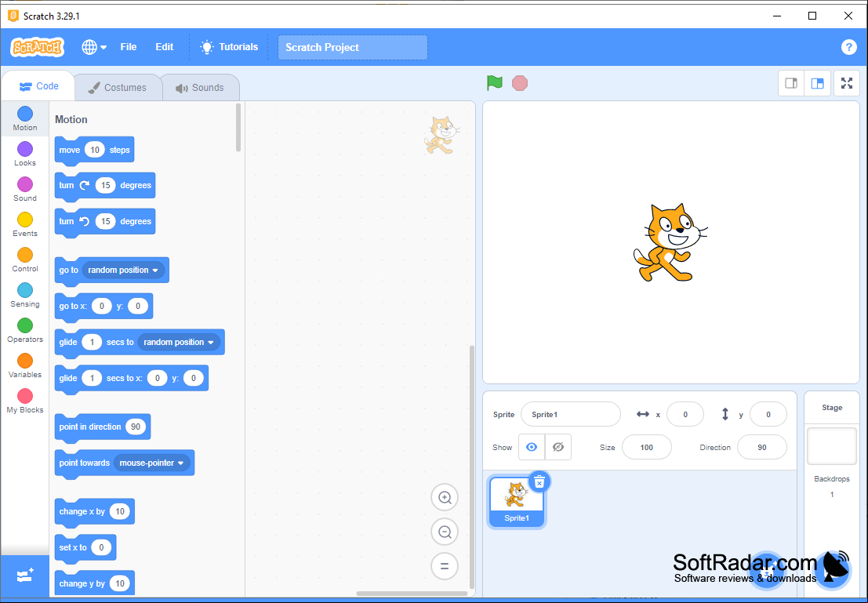Viewport: 868px width, 603px height.
Task: Zoom in on the code workspace
Action: tap(445, 497)
